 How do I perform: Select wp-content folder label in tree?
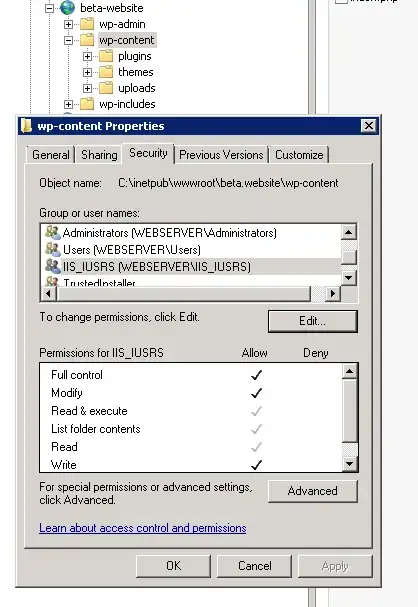(127, 40)
